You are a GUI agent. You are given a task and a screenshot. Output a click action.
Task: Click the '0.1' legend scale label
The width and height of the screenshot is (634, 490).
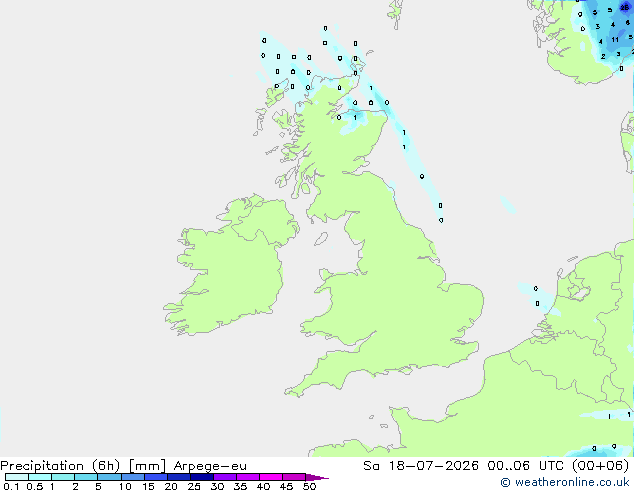(x=11, y=486)
